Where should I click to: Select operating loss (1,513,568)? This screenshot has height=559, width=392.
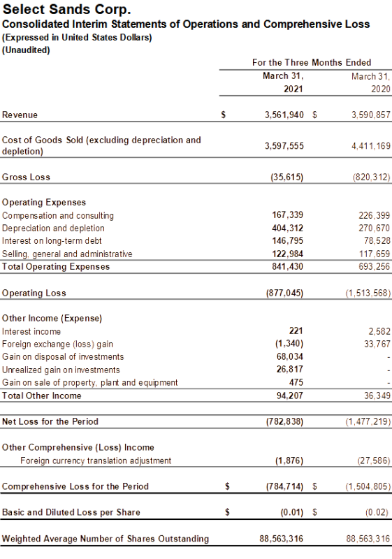point(368,293)
